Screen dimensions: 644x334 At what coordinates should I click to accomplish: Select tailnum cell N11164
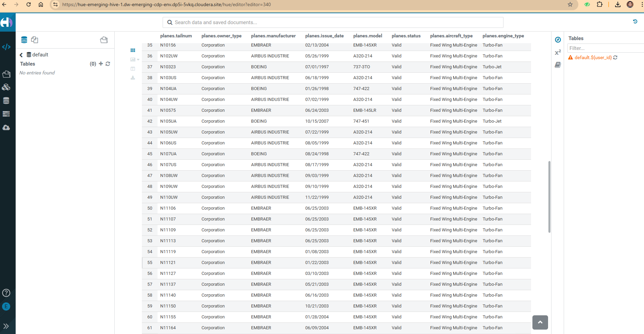[168, 328]
